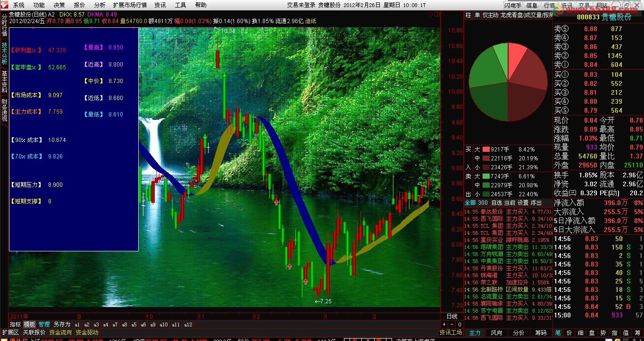Image resolution: width=644 pixels, height=341 pixels.
Task: Switch to the 筹码 bottom tab
Action: click(541, 333)
